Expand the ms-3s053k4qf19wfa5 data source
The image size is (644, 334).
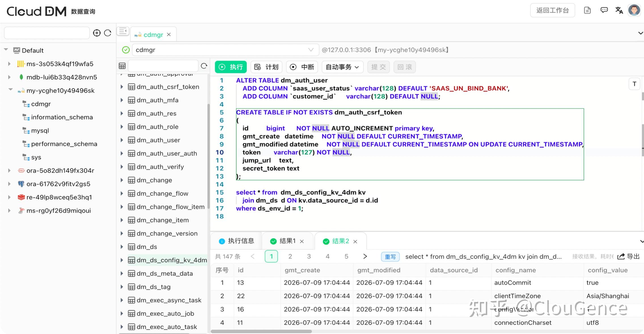(x=9, y=64)
